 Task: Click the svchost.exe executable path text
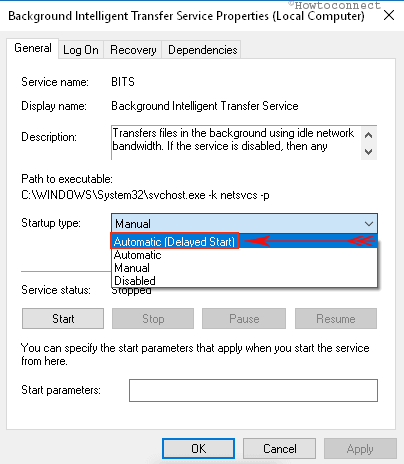(145, 195)
